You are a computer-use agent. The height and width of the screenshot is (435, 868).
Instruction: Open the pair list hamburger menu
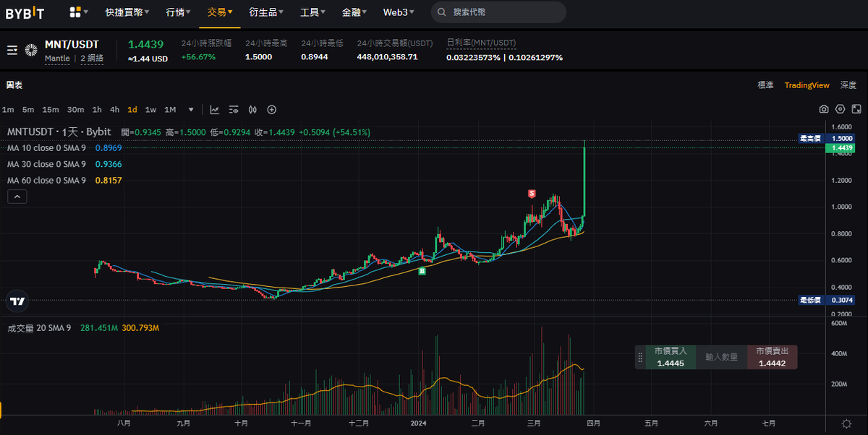tap(12, 50)
